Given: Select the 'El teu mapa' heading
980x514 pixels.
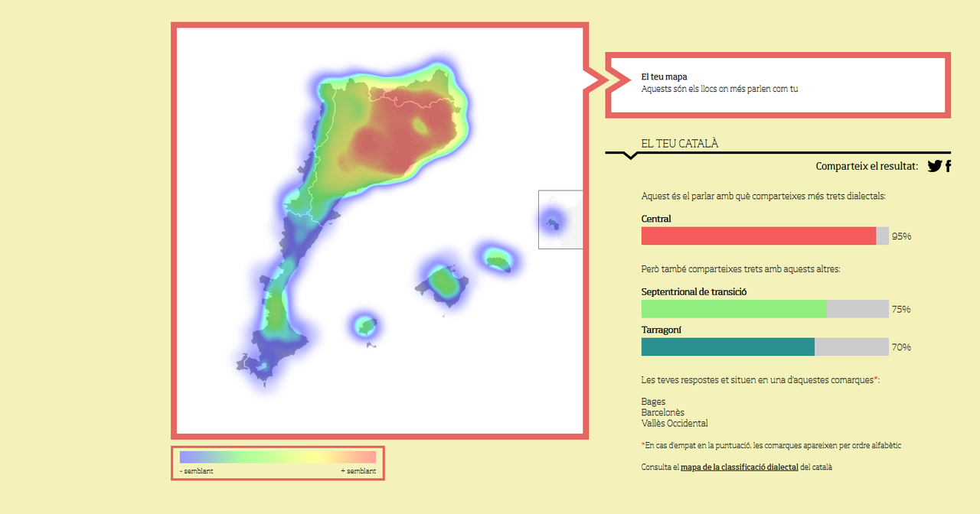Looking at the screenshot, I should tap(664, 77).
